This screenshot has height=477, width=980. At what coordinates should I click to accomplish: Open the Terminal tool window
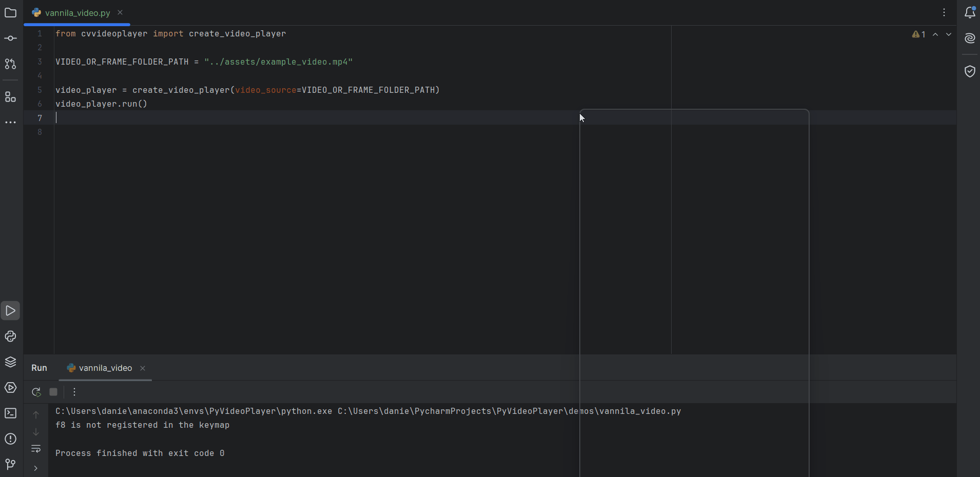10,413
